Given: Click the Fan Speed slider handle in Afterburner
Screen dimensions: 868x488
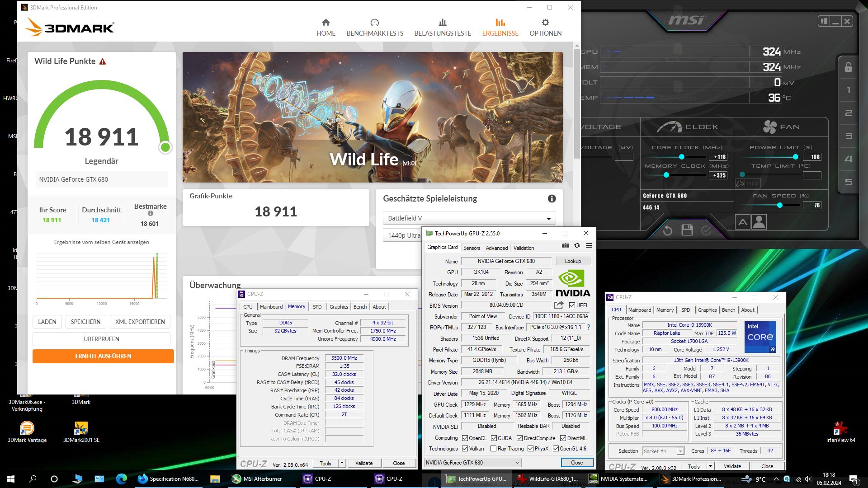Looking at the screenshot, I should pyautogui.click(x=779, y=205).
